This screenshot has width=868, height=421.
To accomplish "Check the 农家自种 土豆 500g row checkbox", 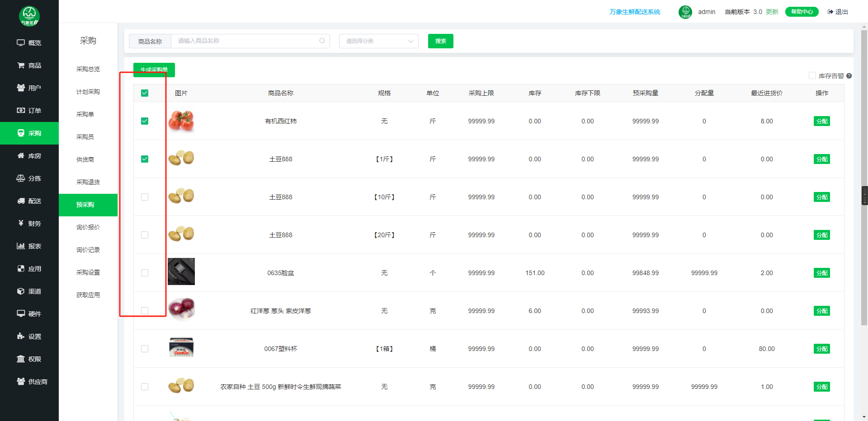I will 145,387.
